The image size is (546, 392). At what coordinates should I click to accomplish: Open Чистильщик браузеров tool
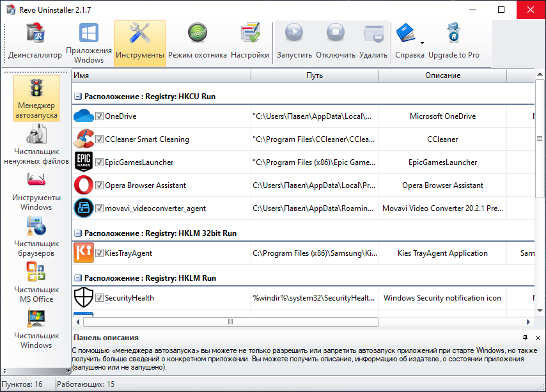tap(36, 237)
